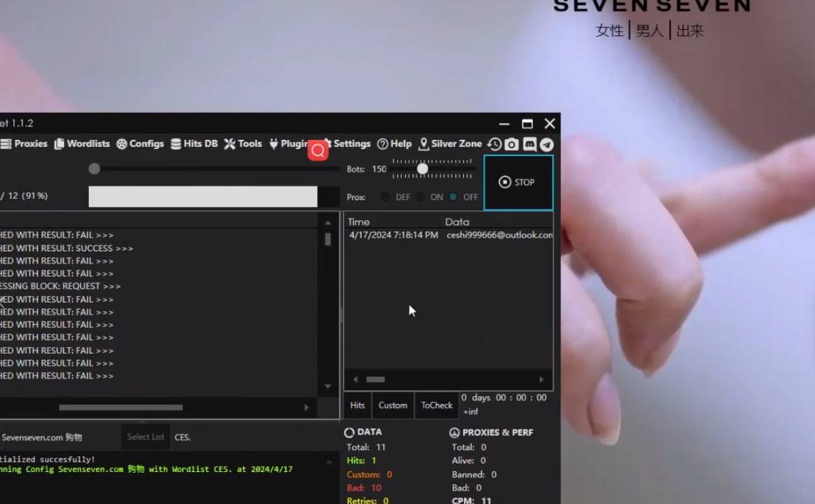The height and width of the screenshot is (504, 815).
Task: Open the Tools menu
Action: (x=243, y=144)
